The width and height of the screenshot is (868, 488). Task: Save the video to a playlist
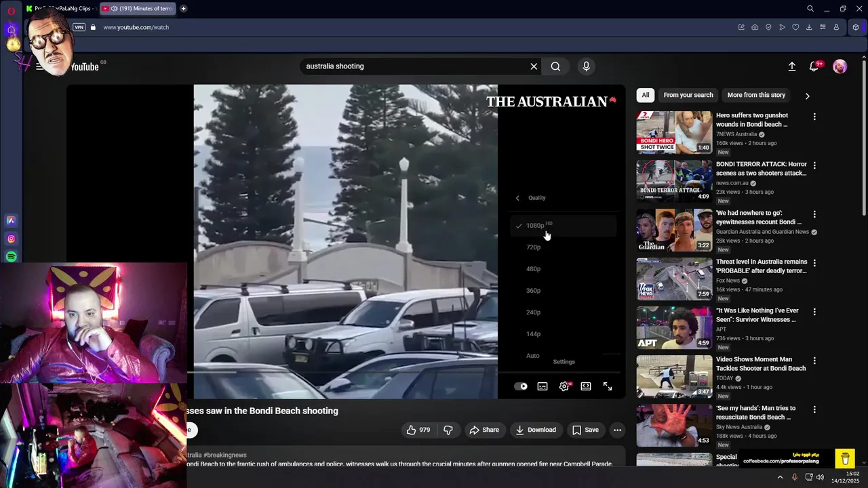(x=585, y=430)
